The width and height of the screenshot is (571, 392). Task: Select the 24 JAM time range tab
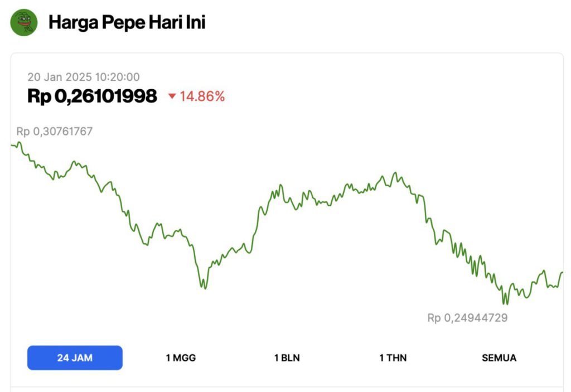coord(75,357)
